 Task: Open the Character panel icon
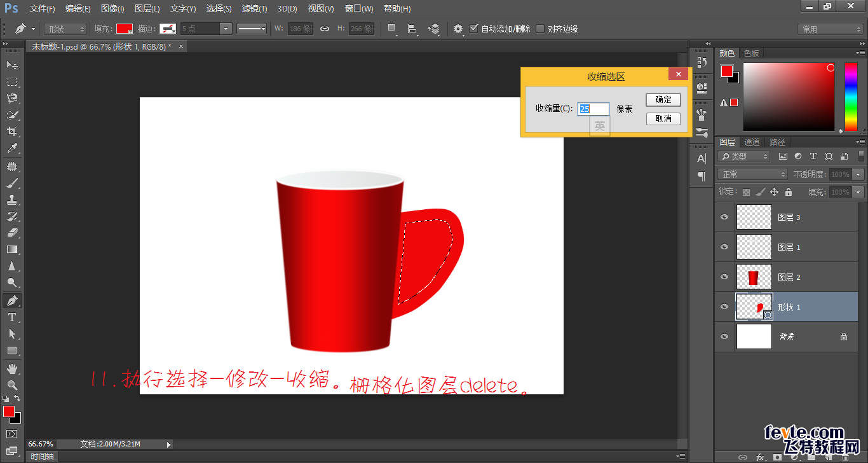click(x=702, y=158)
